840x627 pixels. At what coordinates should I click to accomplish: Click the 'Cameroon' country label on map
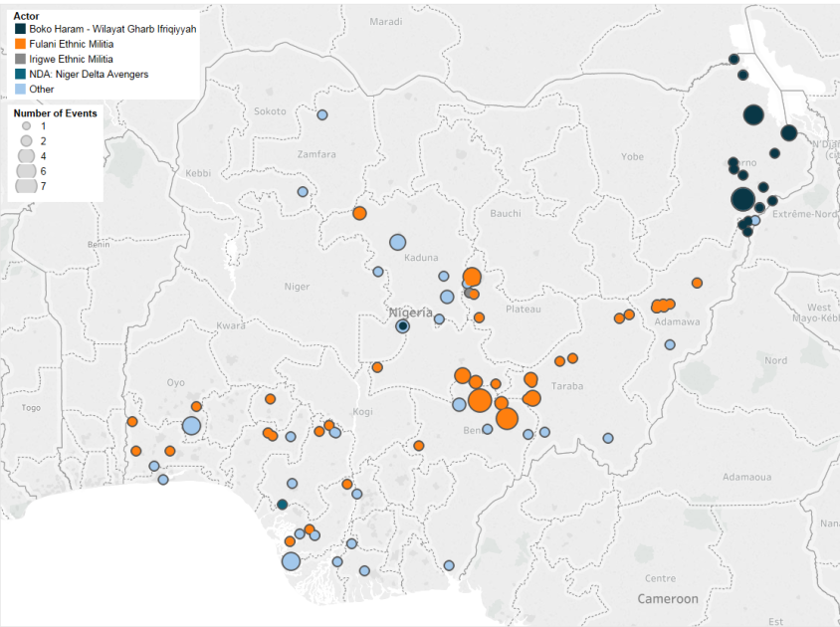pos(668,598)
